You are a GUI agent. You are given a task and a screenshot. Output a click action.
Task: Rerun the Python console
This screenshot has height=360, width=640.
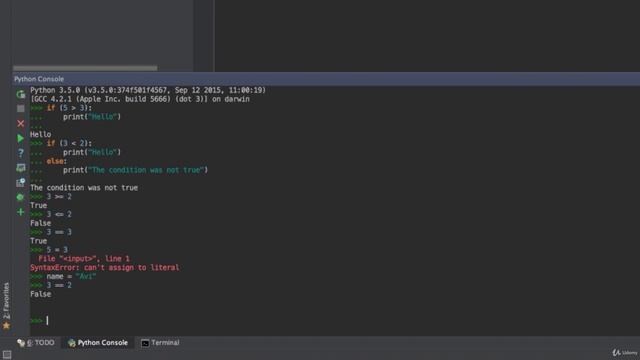point(20,94)
